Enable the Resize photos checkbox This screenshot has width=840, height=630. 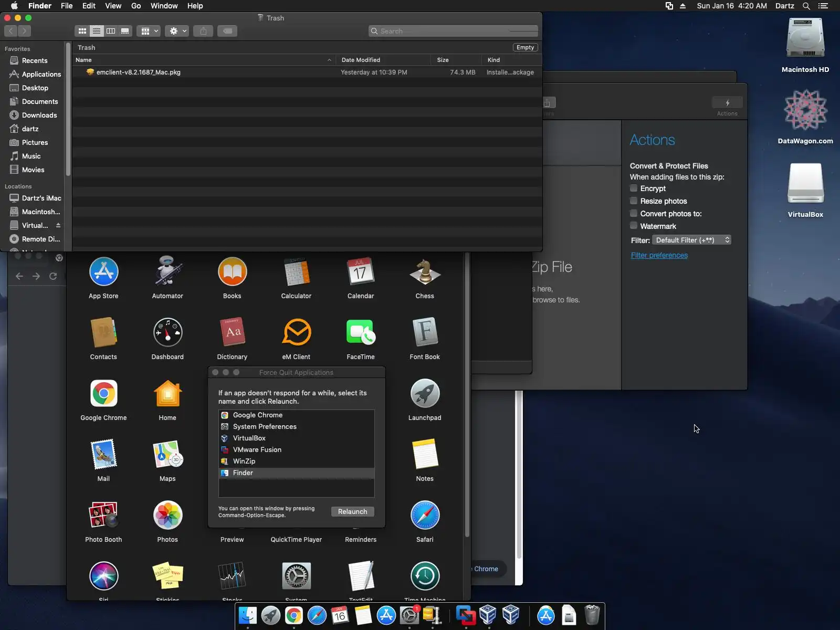pos(634,201)
